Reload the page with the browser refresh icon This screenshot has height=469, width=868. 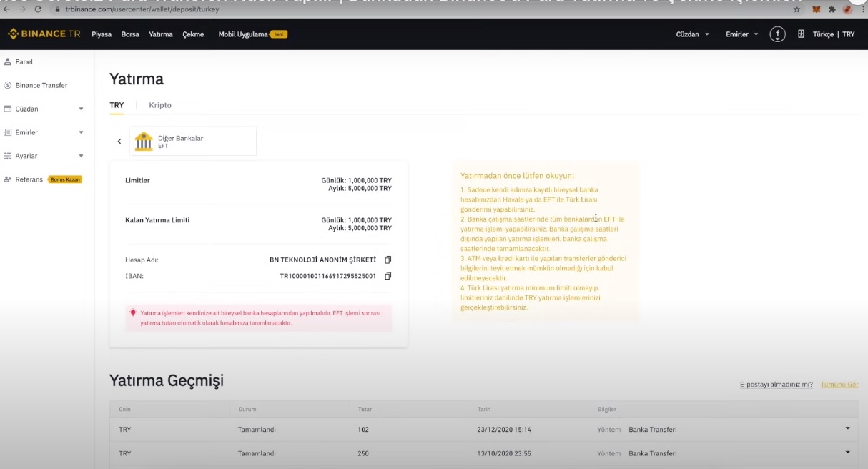pos(38,9)
